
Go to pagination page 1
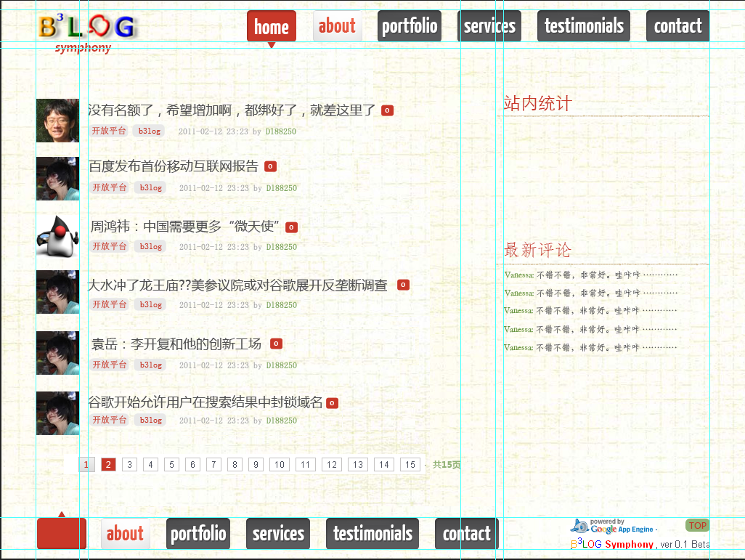click(86, 464)
